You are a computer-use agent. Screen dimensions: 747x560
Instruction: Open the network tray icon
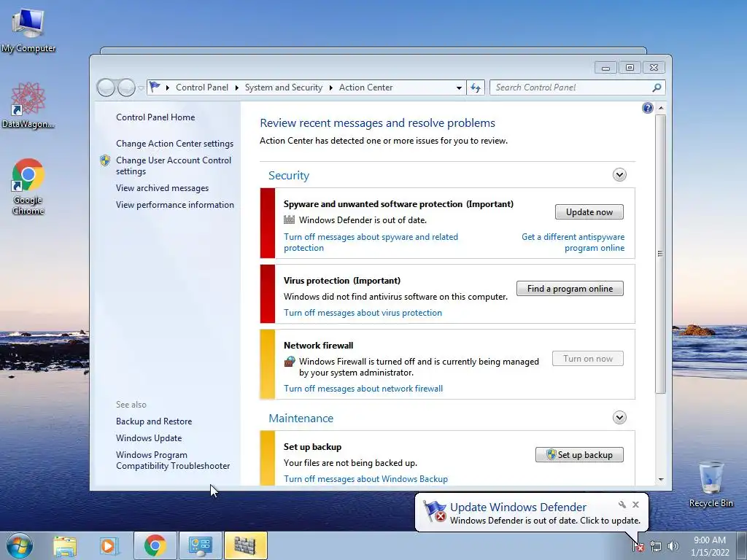pos(656,546)
